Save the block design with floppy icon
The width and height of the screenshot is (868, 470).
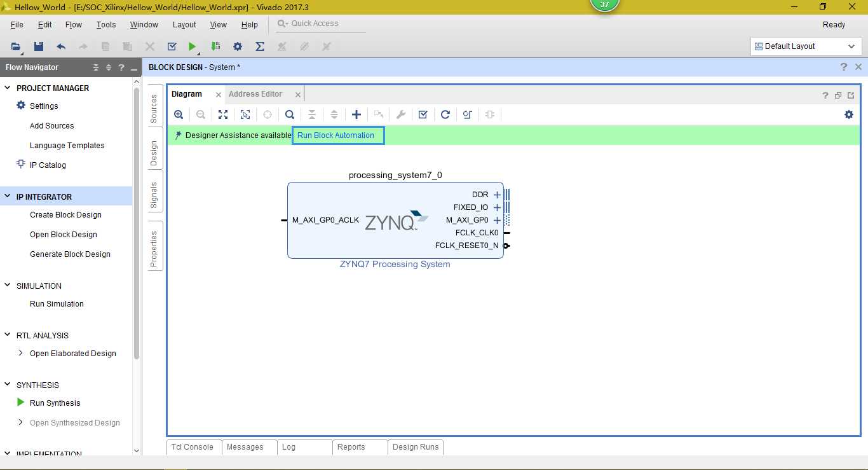pos(39,46)
